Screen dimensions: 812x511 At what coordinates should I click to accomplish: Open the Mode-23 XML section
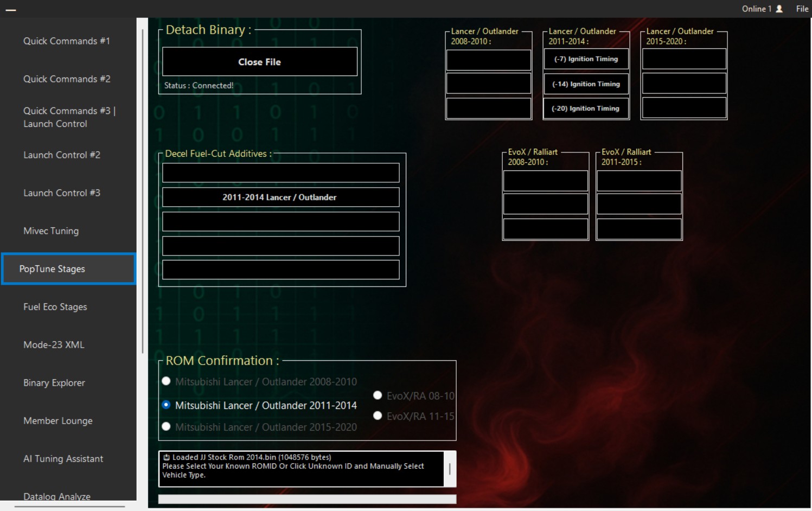(x=53, y=344)
